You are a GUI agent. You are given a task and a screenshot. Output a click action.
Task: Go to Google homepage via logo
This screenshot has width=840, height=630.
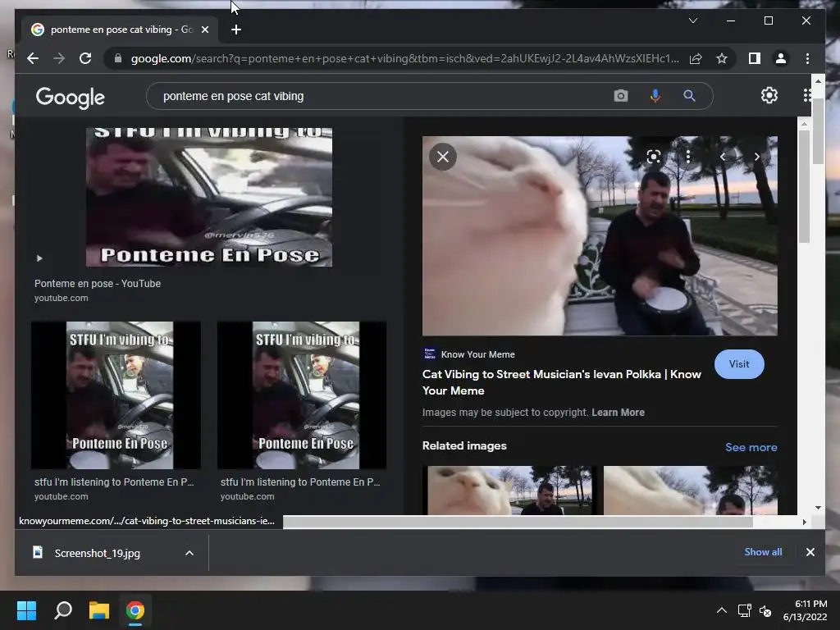click(x=71, y=97)
